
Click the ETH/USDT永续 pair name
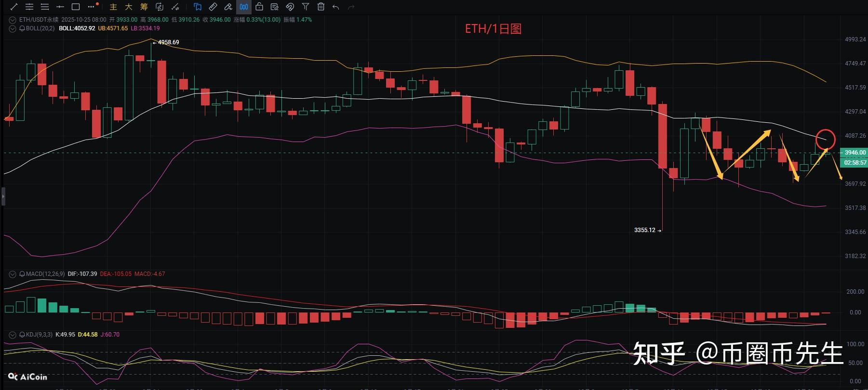pyautogui.click(x=39, y=20)
